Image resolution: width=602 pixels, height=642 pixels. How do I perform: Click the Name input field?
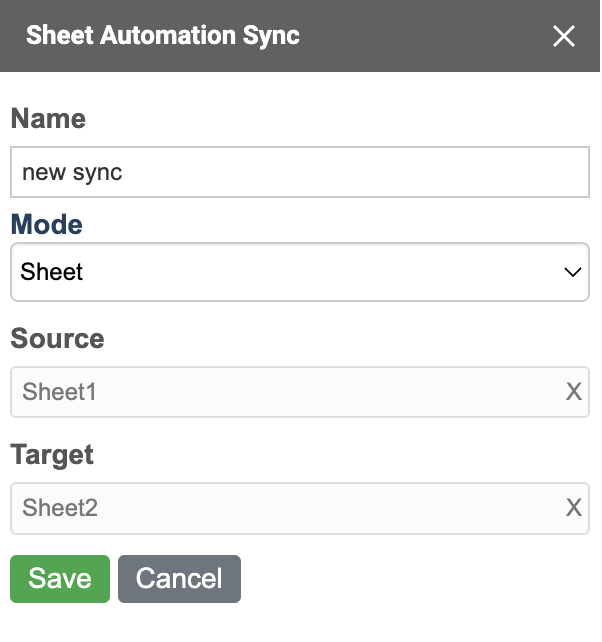point(300,172)
